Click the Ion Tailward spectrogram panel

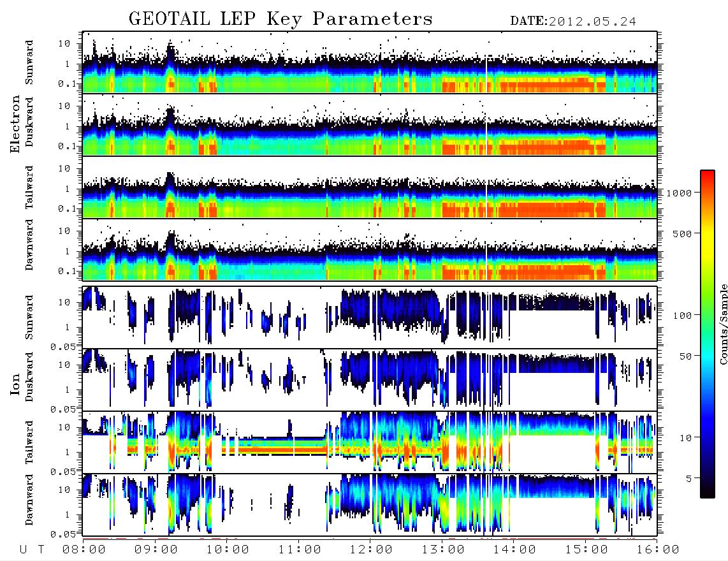370,442
